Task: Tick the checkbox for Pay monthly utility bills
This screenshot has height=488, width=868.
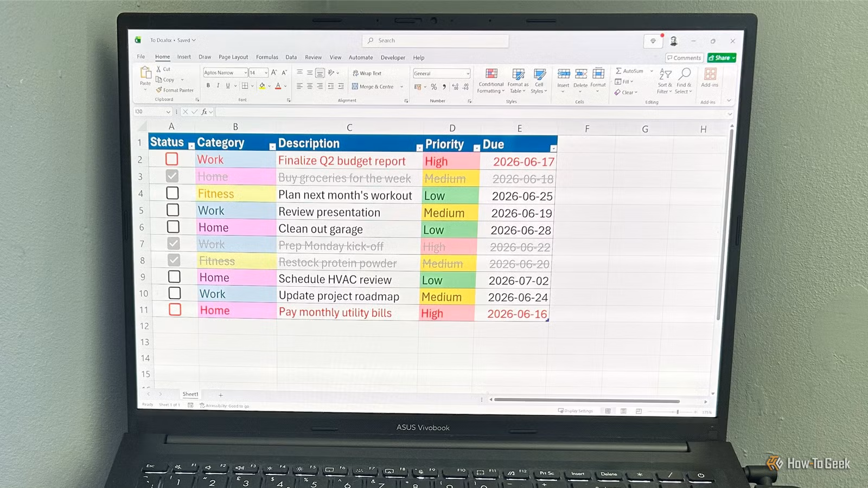Action: coord(175,309)
